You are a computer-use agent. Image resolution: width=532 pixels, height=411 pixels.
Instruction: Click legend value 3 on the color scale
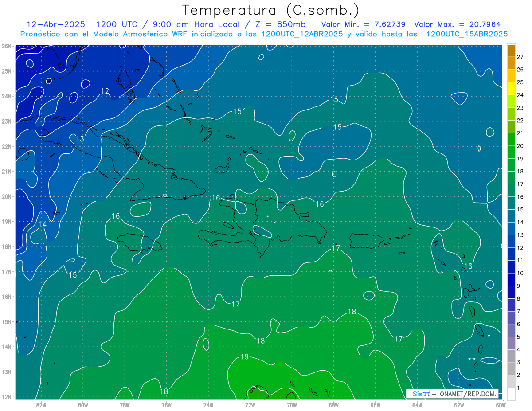click(x=518, y=362)
